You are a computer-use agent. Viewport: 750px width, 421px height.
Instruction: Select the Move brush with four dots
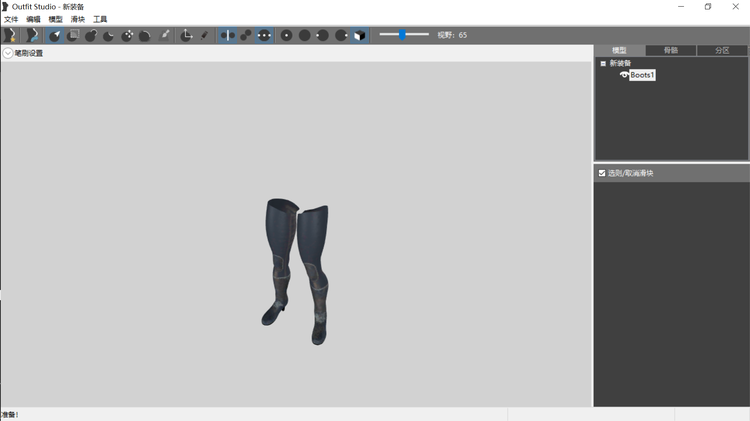(x=127, y=35)
